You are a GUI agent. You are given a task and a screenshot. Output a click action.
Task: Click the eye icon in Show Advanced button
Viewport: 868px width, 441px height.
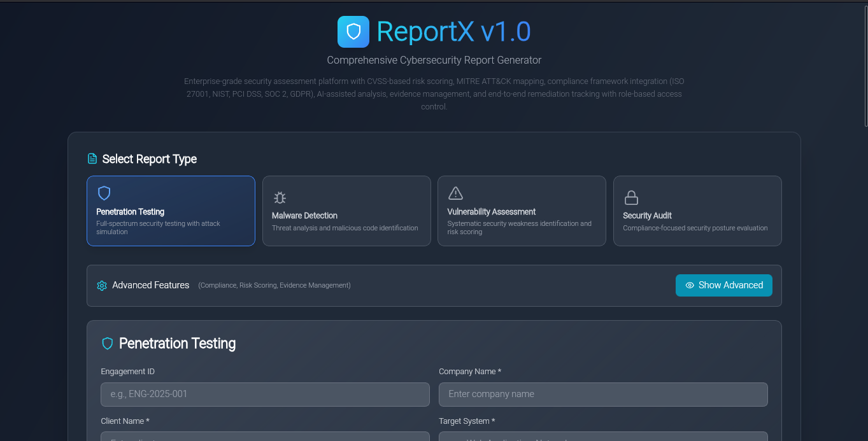(690, 285)
